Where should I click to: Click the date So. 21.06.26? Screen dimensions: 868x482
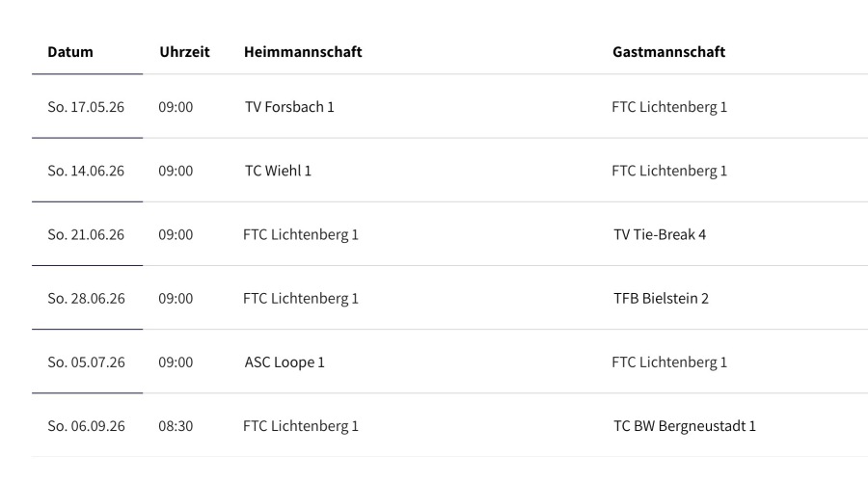coord(86,234)
